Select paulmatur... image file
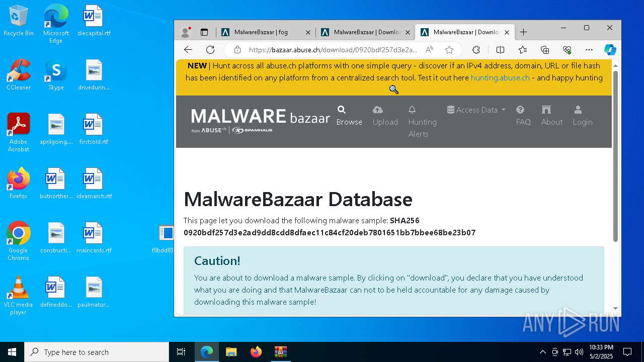This screenshot has height=362, width=644. point(94,293)
